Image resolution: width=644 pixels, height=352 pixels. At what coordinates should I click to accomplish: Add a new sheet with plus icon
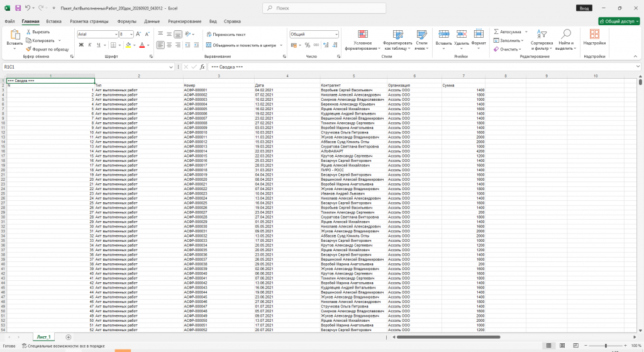(69, 337)
